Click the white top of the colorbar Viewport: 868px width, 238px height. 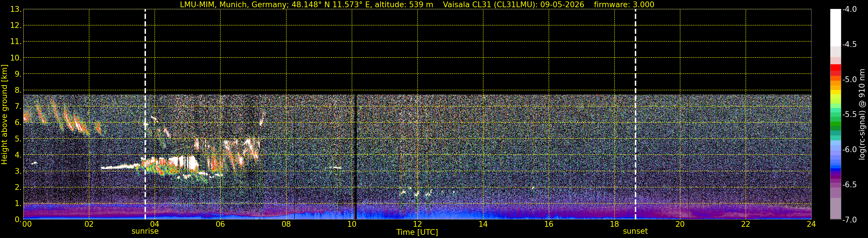[x=835, y=28]
